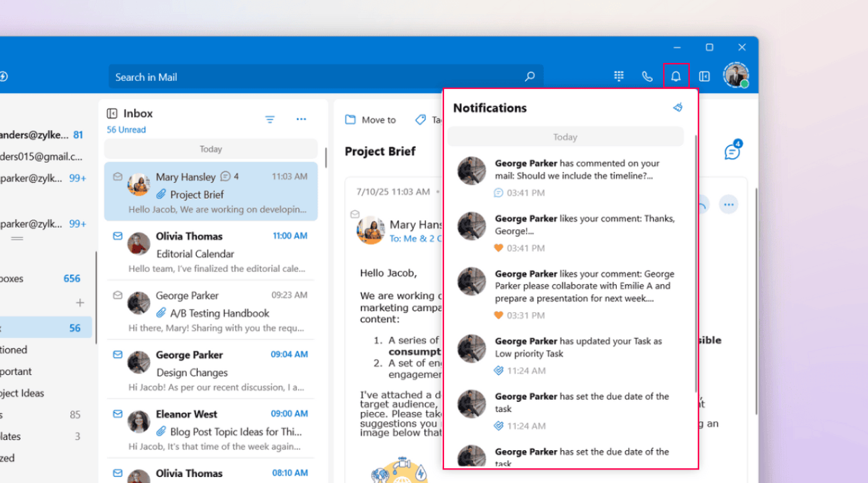Open the three-dot menu in the Inbox header
868x483 pixels.
click(x=301, y=119)
